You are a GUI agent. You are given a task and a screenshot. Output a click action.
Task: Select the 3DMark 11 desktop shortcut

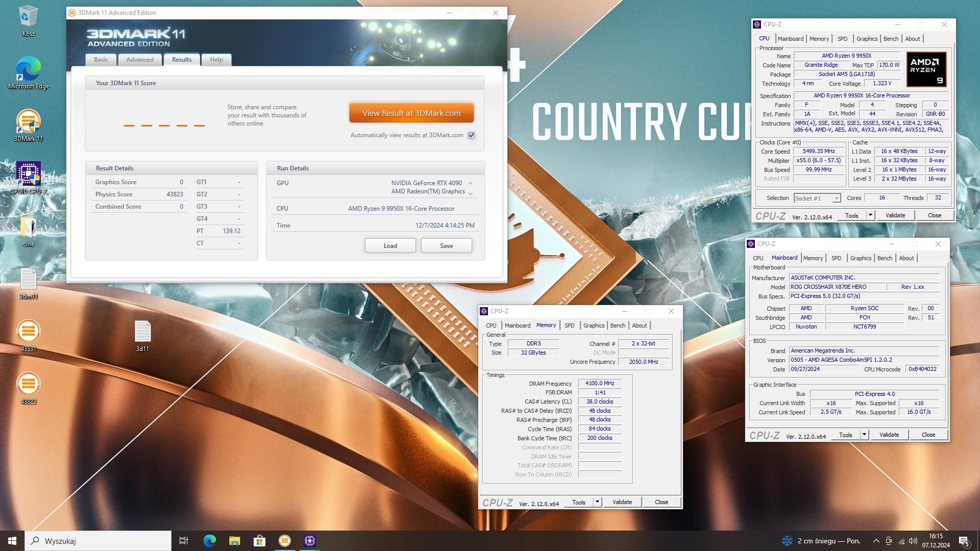(x=28, y=125)
